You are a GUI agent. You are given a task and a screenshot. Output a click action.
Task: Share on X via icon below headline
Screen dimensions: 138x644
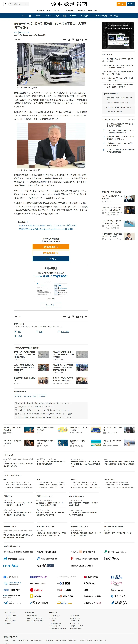[x=77, y=40]
